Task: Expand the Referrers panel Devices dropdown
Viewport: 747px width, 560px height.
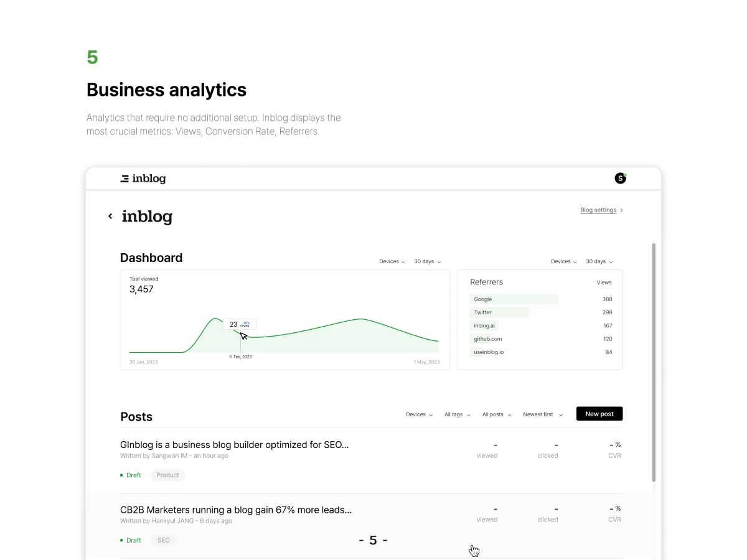Action: pyautogui.click(x=564, y=262)
